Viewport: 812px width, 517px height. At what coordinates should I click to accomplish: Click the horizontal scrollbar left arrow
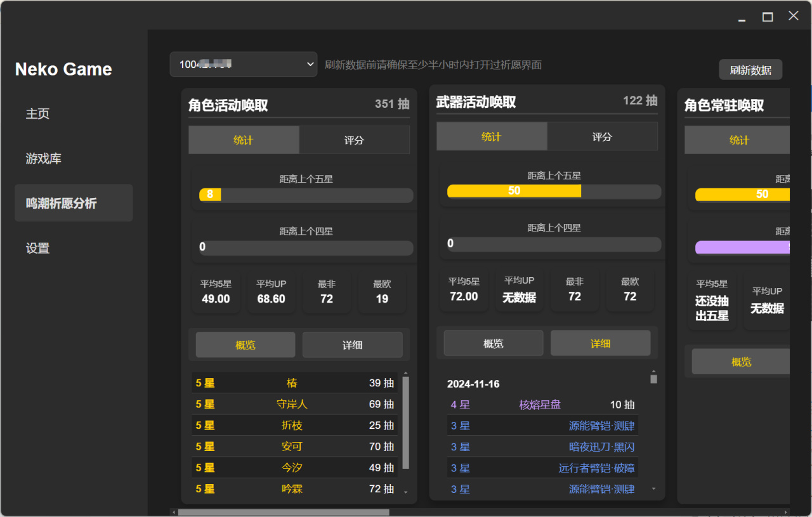tap(174, 512)
